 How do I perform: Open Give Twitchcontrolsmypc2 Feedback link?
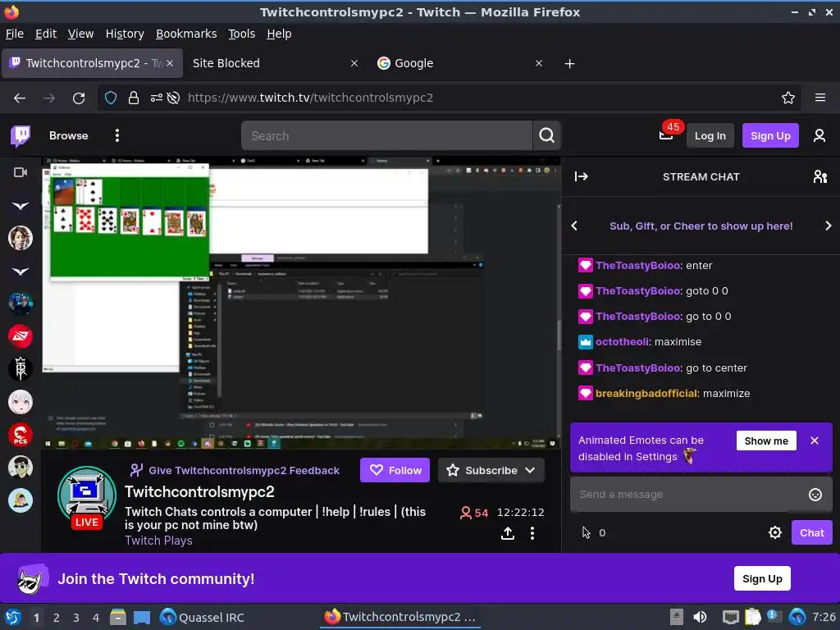click(x=235, y=470)
